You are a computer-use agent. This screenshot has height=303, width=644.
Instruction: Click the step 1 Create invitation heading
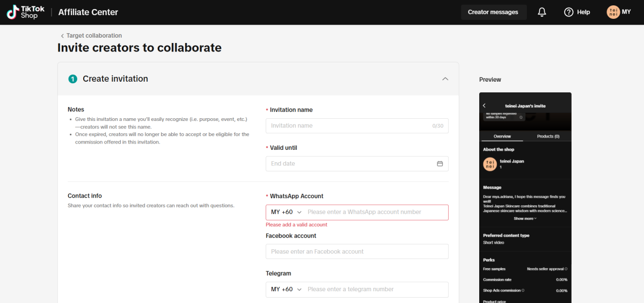(x=115, y=79)
